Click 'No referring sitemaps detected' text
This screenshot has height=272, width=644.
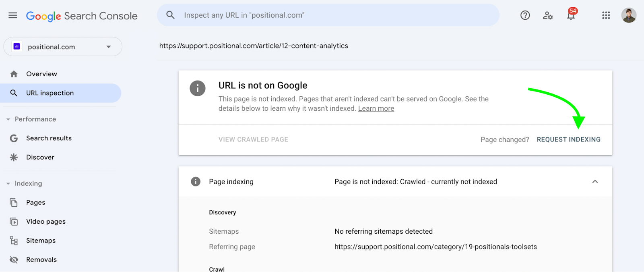coord(384,231)
